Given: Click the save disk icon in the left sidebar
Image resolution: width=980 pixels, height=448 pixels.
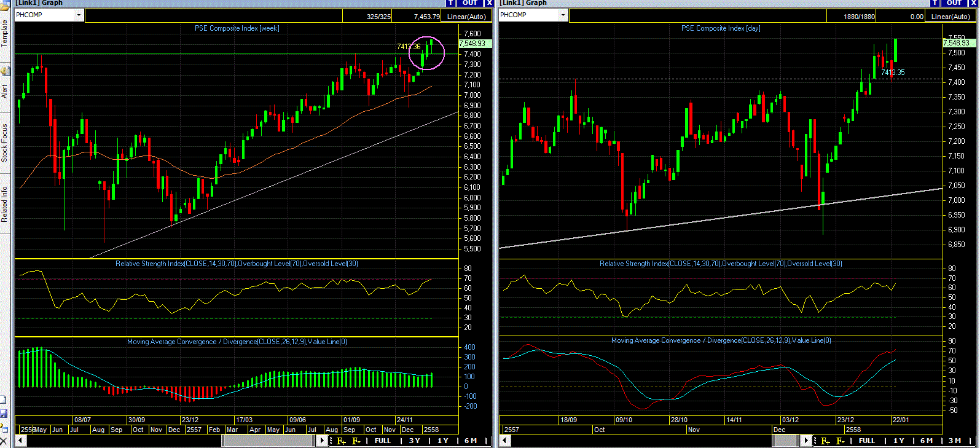Looking at the screenshot, I should click(4, 414).
